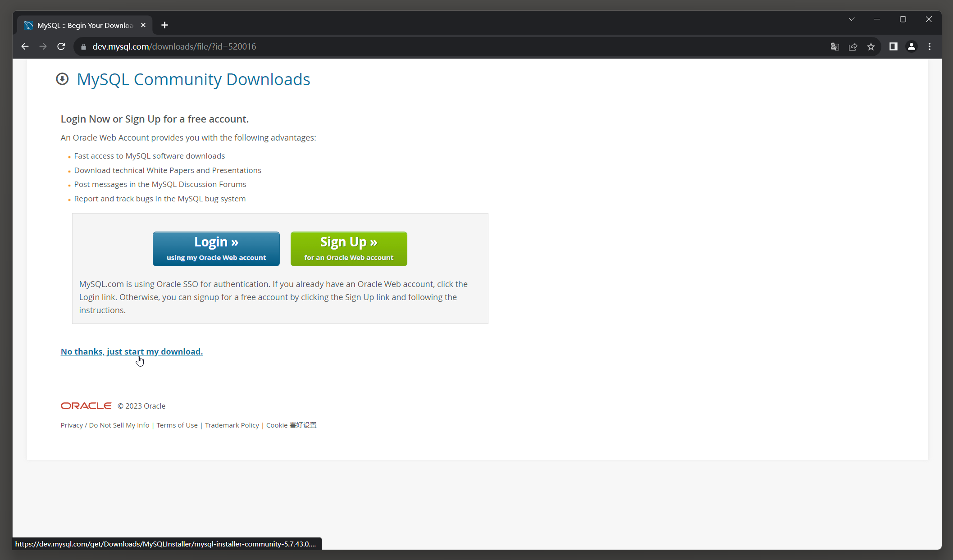Open a new tab with the plus button
Viewport: 953px width, 560px height.
coord(164,25)
